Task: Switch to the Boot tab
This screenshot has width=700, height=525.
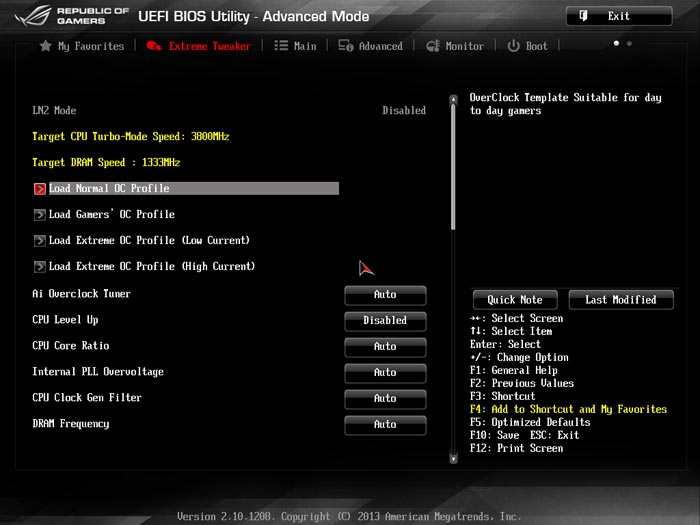Action: tap(537, 46)
